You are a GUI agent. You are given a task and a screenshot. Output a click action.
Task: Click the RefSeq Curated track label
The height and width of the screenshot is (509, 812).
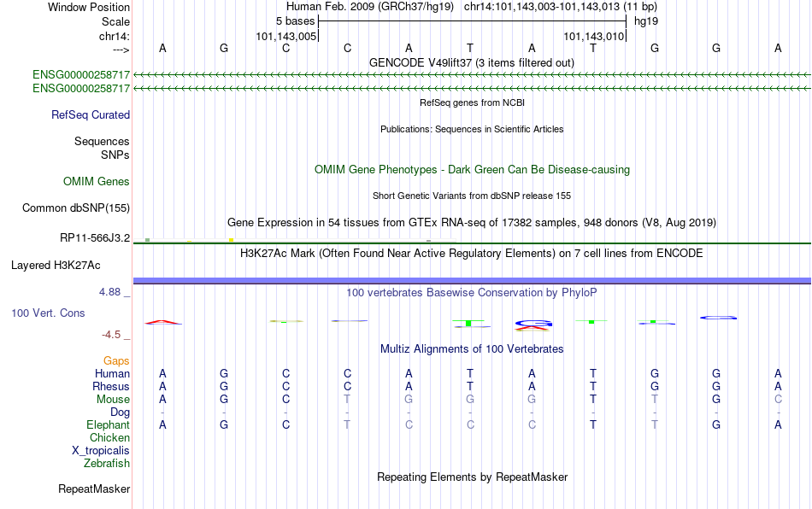[x=91, y=114]
